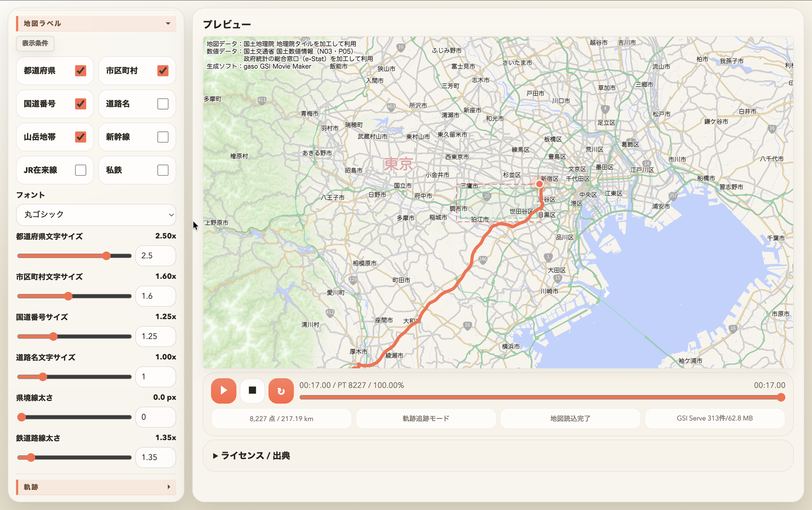Click the 00:17.00 / PT 8227 time readout
Image resolution: width=812 pixels, height=510 pixels.
352,385
